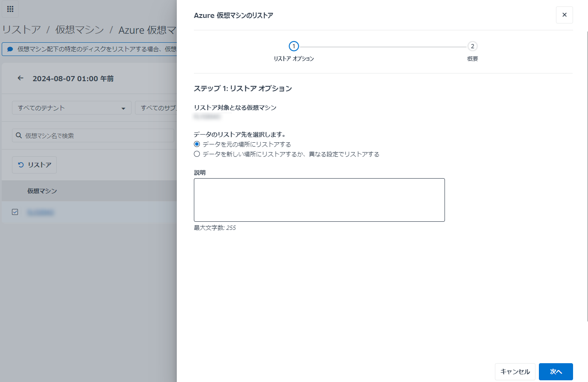Image resolution: width=588 pixels, height=382 pixels.
Task: Select restore data to original location
Action: pyautogui.click(x=197, y=144)
